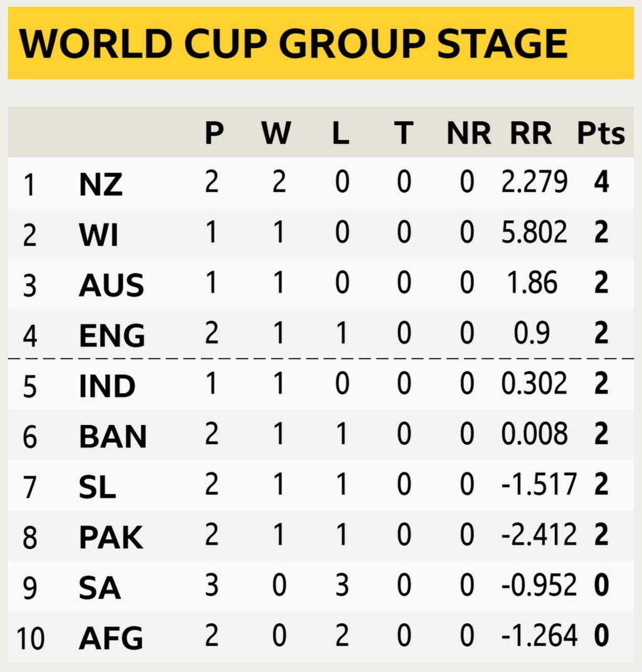
Task: Open the NZ team row label
Action: click(101, 184)
